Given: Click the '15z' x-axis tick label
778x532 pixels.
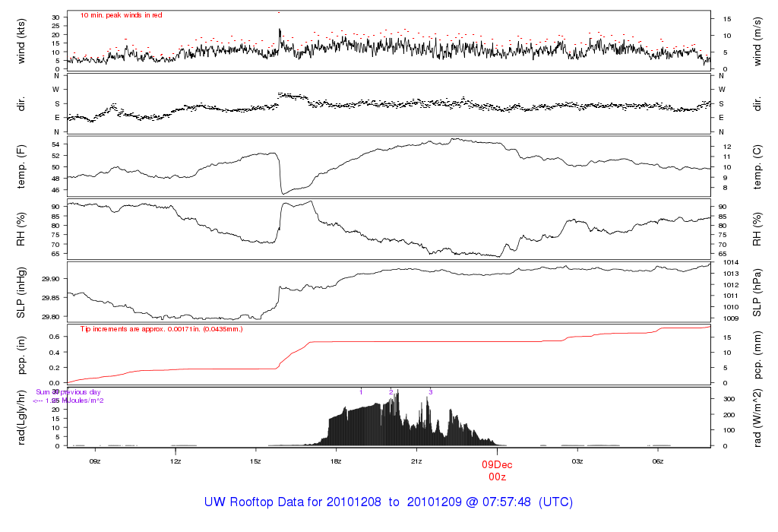Looking at the screenshot, I should pyautogui.click(x=255, y=461).
